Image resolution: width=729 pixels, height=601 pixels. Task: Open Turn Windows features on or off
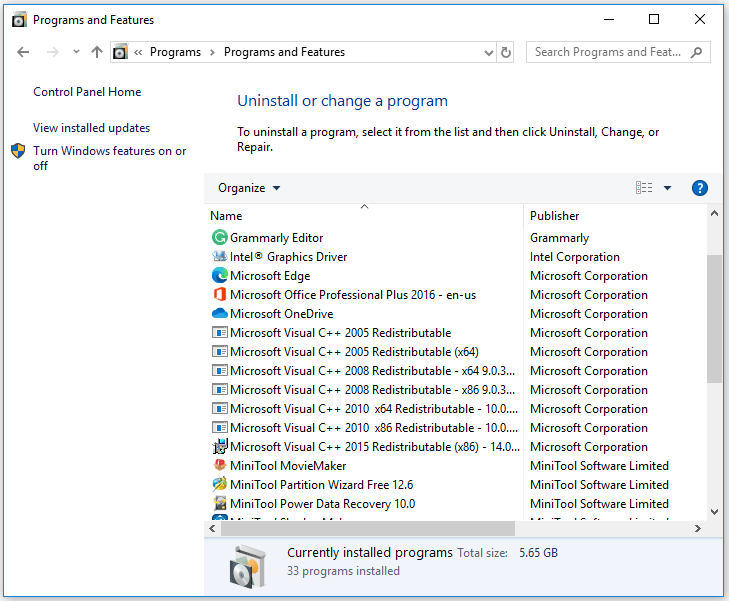[x=109, y=158]
